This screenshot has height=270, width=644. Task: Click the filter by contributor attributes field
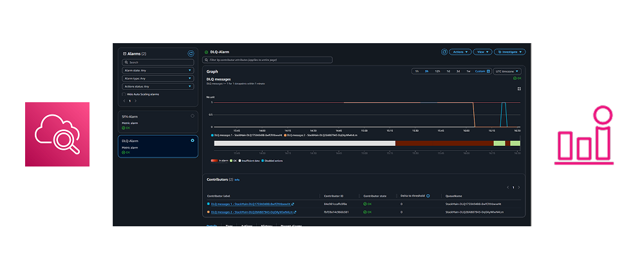pyautogui.click(x=268, y=60)
